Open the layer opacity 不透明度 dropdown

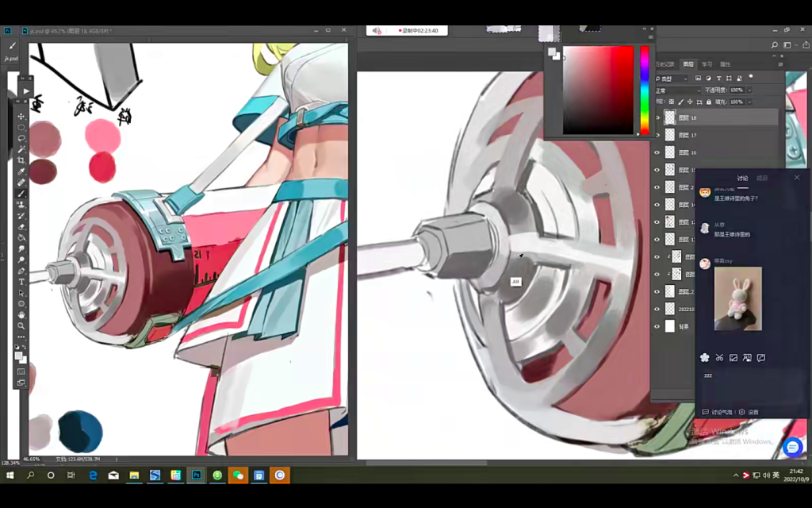[748, 90]
